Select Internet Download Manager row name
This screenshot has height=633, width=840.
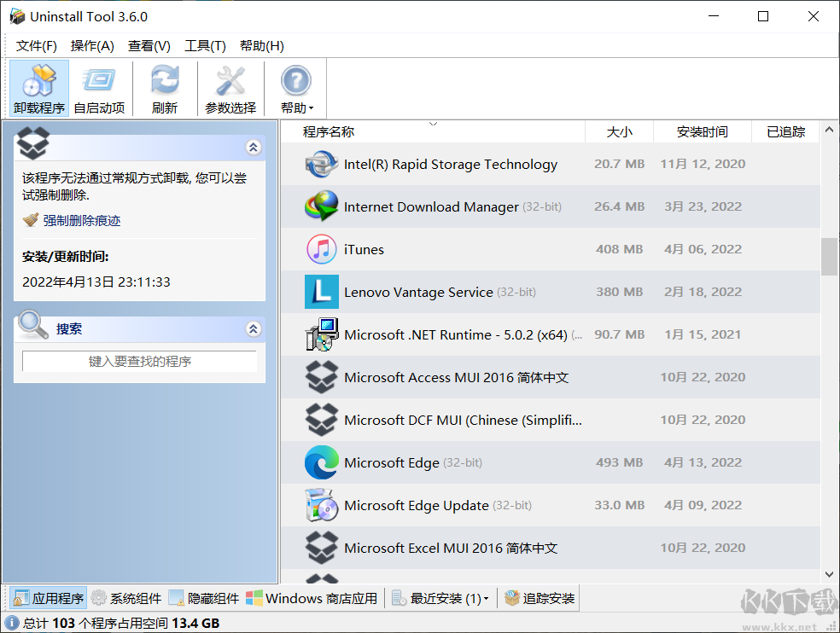point(431,206)
